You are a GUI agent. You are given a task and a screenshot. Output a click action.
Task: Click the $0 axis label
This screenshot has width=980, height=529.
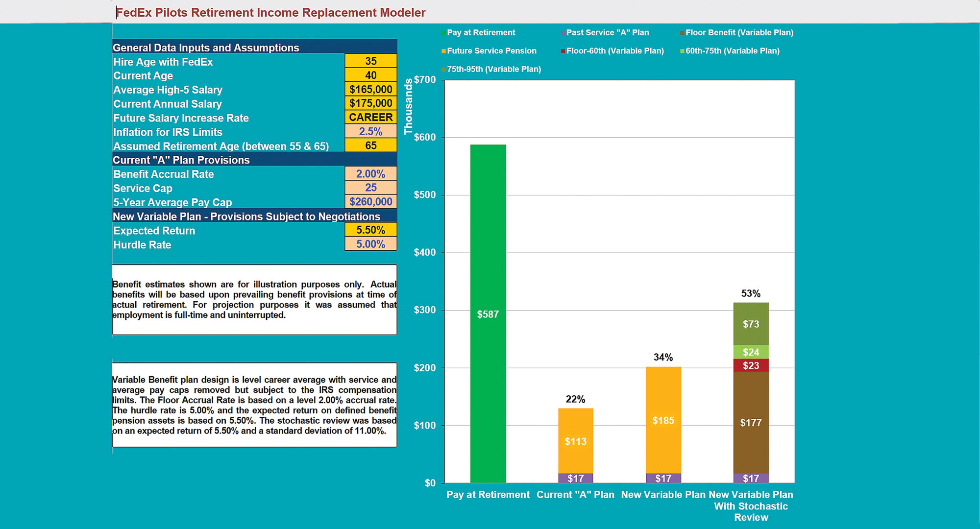pos(430,483)
